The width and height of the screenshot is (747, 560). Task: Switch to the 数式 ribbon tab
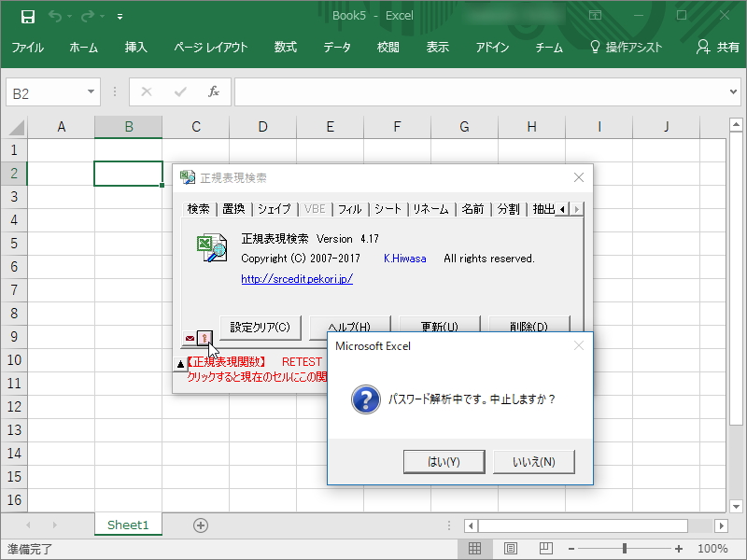[x=285, y=47]
